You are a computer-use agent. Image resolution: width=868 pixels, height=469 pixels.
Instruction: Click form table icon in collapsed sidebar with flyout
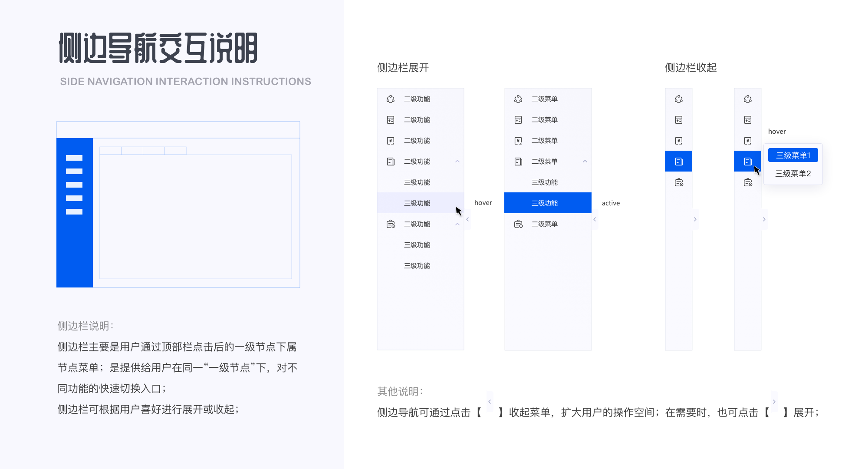[x=748, y=120]
